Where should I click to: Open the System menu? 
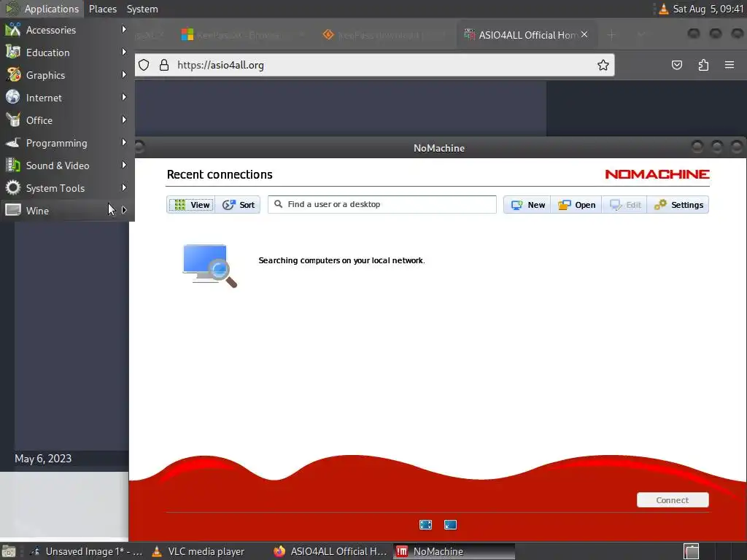point(142,9)
